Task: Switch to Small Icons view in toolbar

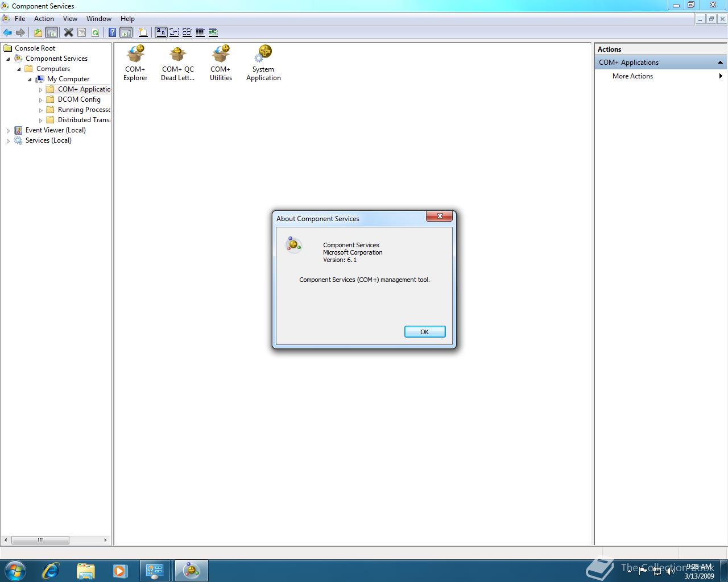Action: click(174, 32)
